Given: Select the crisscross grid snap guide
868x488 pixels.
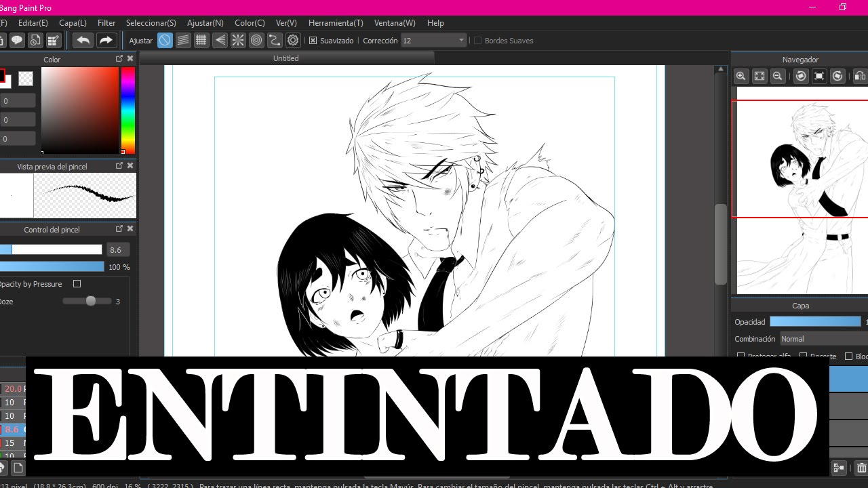Looking at the screenshot, I should coord(201,40).
